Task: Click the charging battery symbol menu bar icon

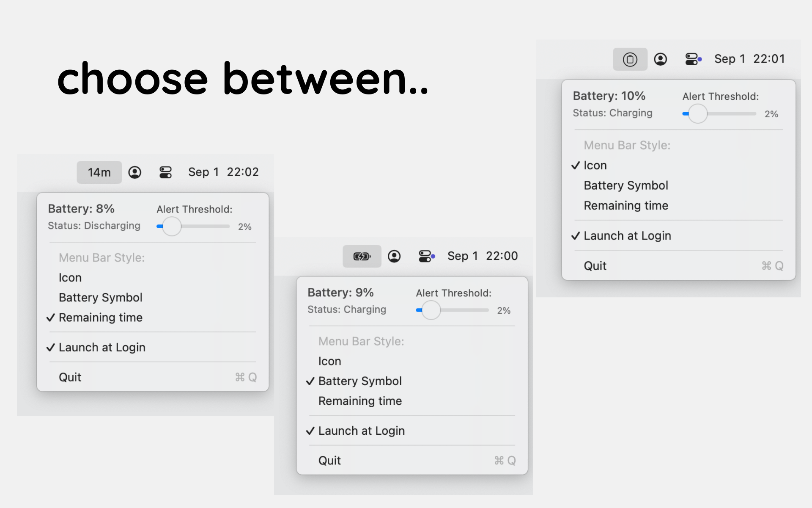Action: 362,256
